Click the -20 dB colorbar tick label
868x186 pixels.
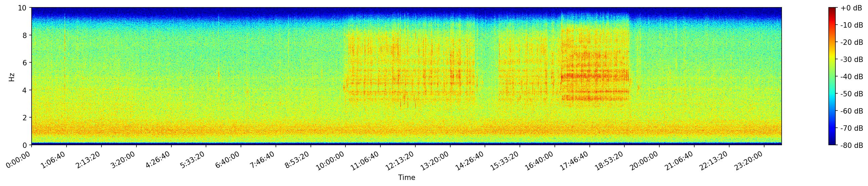(x=851, y=42)
